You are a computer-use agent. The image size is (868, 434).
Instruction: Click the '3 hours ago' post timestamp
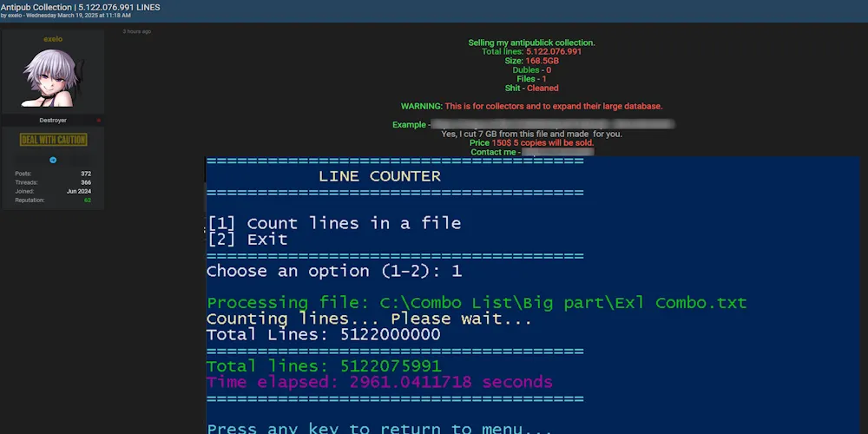pyautogui.click(x=137, y=31)
